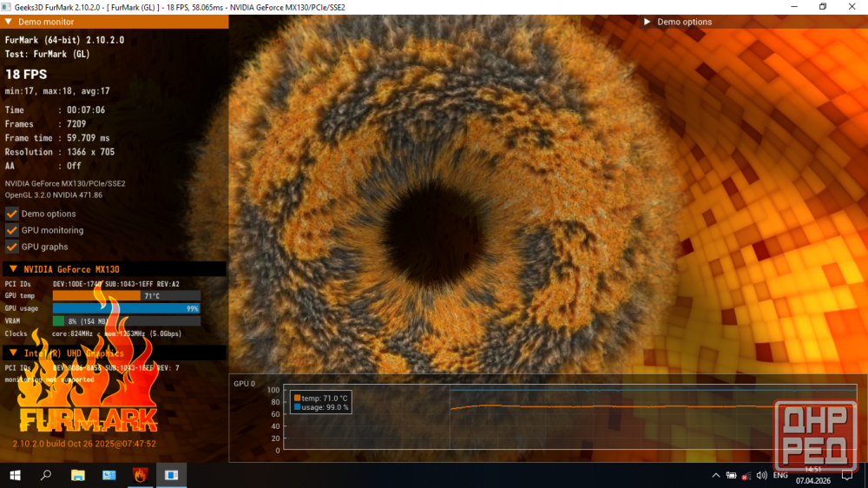This screenshot has width=868, height=488.
Task: Uncheck the Demo options checkbox
Action: click(12, 214)
